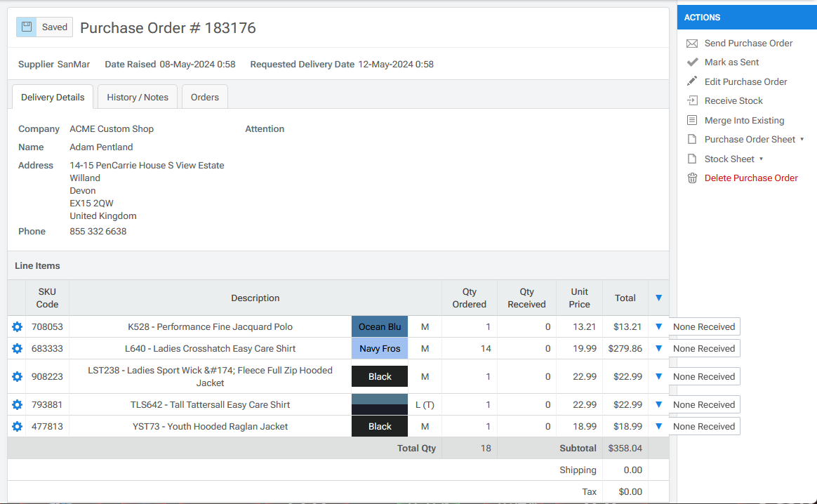Open Receive Stock via its arrow icon
Image resolution: width=817 pixels, height=504 pixels.
692,100
